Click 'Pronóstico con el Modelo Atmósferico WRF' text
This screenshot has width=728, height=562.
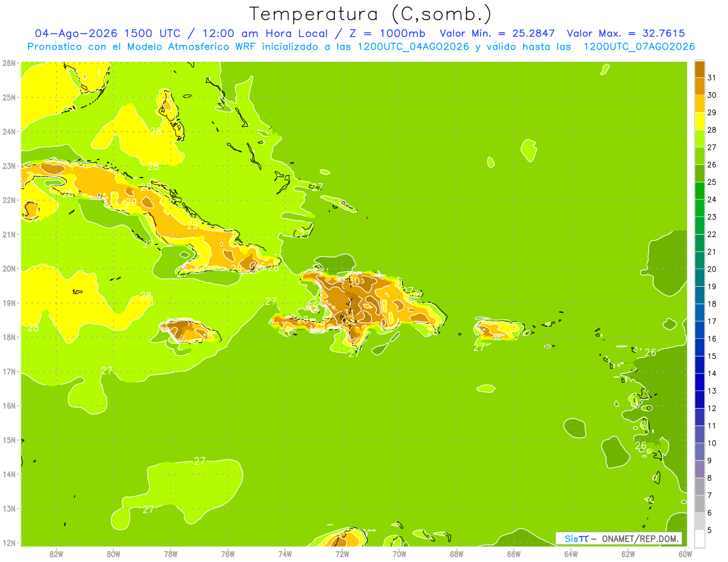point(142,47)
